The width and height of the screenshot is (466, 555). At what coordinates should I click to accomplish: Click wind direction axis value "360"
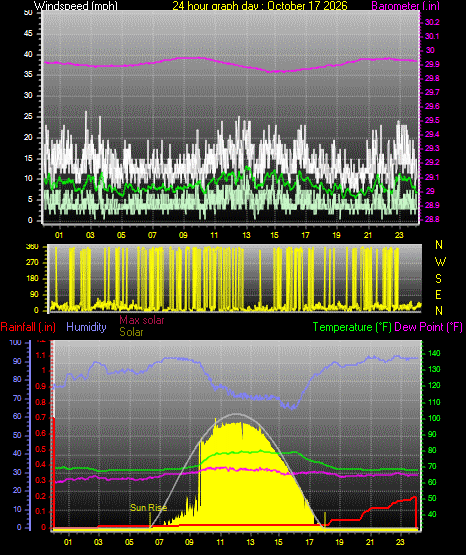click(32, 247)
